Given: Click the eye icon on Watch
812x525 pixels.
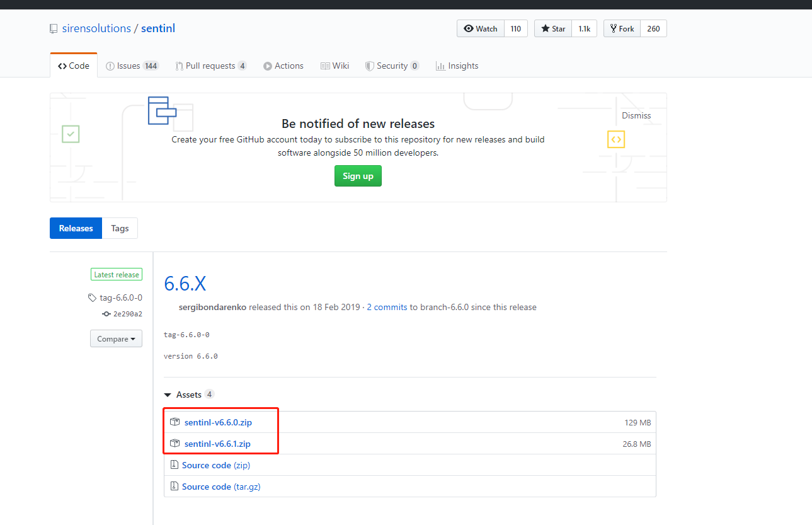Looking at the screenshot, I should click(x=469, y=28).
